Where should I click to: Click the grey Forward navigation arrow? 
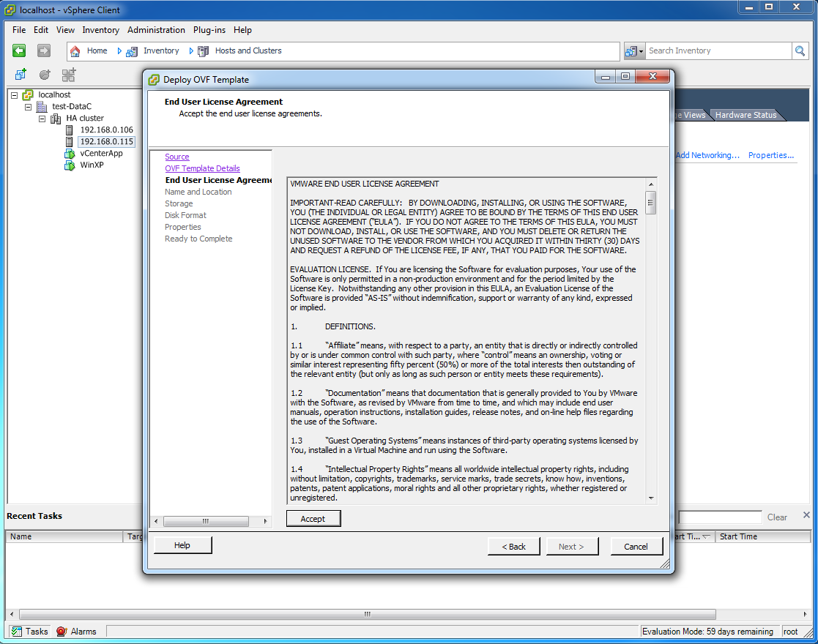[44, 50]
